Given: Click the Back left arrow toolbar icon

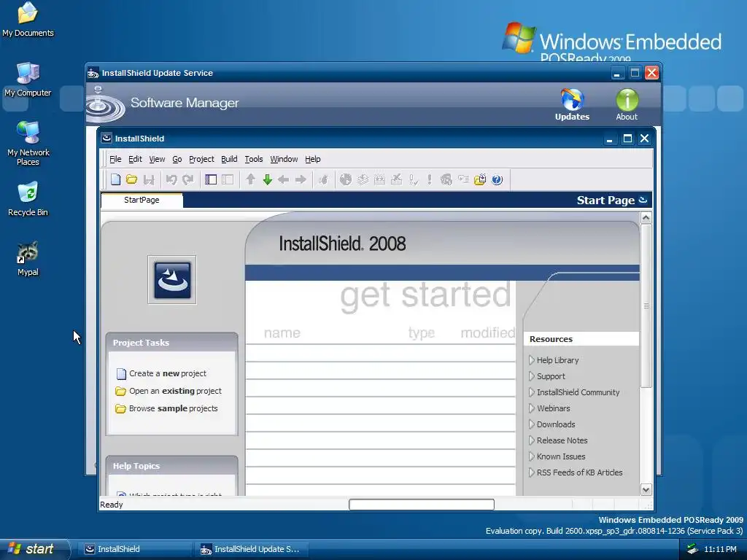Looking at the screenshot, I should tap(284, 179).
